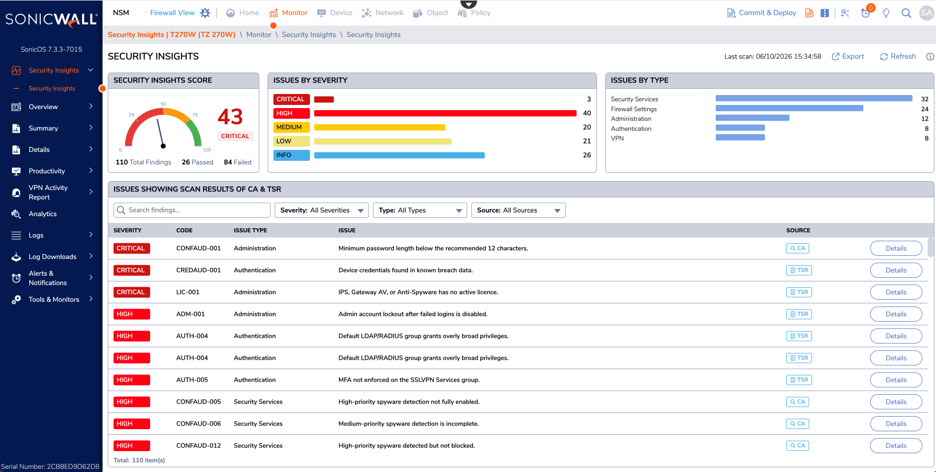Open Details for CREDAUD-001 finding

click(895, 270)
